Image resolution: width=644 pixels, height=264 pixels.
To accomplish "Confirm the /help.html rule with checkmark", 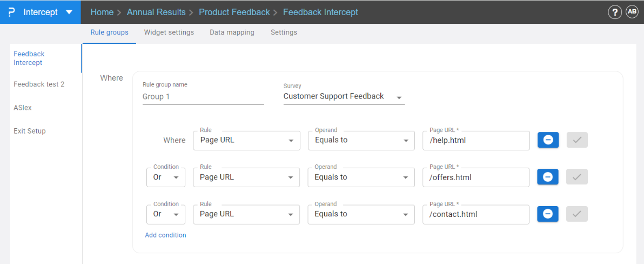I will 577,140.
